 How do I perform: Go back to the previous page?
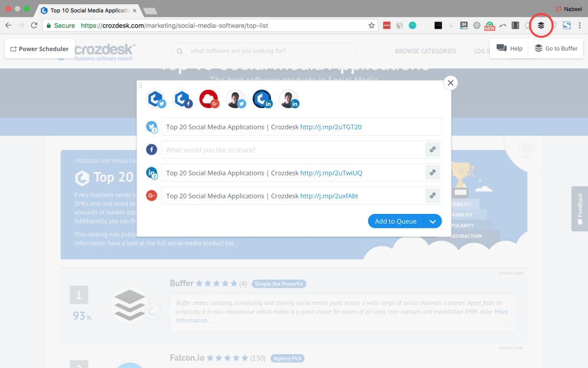pos(8,25)
